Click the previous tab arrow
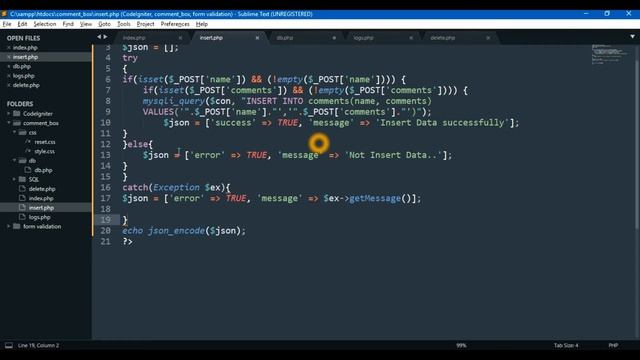Viewport: 640px width, 360px height. 99,37
